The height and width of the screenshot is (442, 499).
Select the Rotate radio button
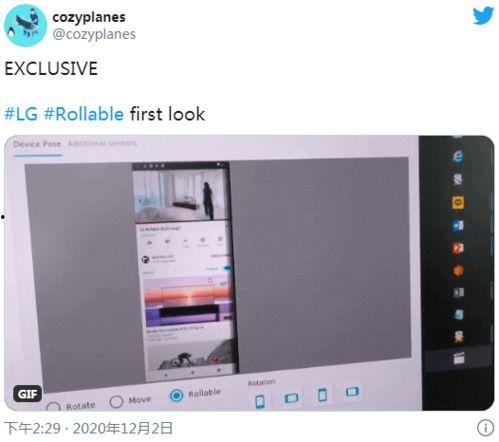coord(53,407)
